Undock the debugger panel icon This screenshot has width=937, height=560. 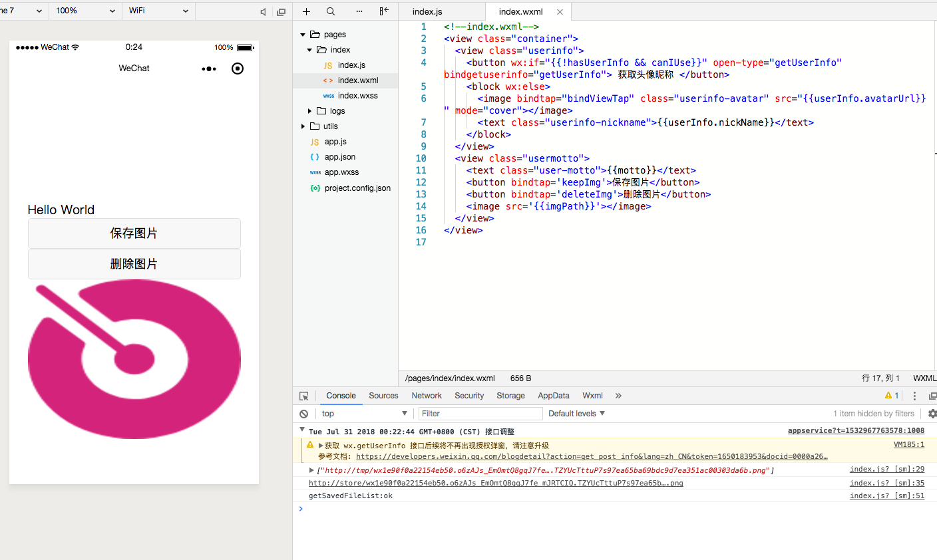point(932,396)
